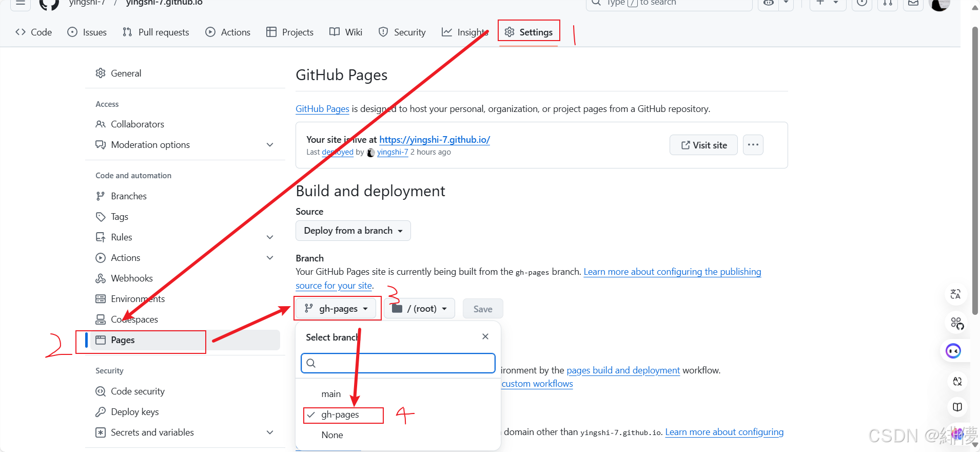980x452 pixels.
Task: Switch to Projects tab
Action: coord(290,32)
